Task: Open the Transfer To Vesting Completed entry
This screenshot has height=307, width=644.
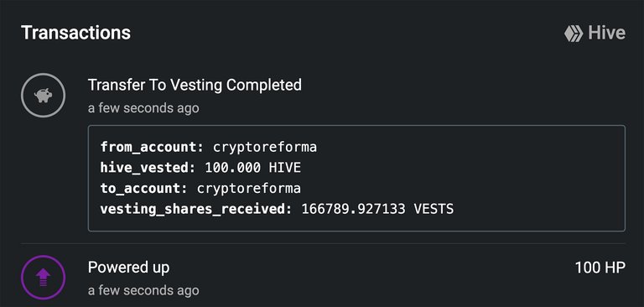Action: (195, 85)
